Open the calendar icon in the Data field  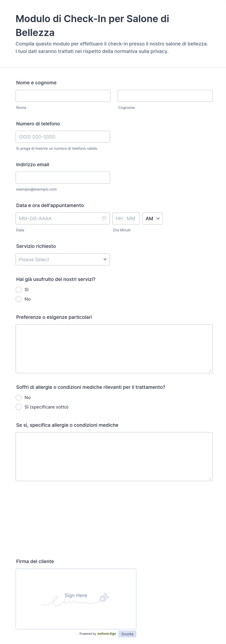pyautogui.click(x=105, y=218)
